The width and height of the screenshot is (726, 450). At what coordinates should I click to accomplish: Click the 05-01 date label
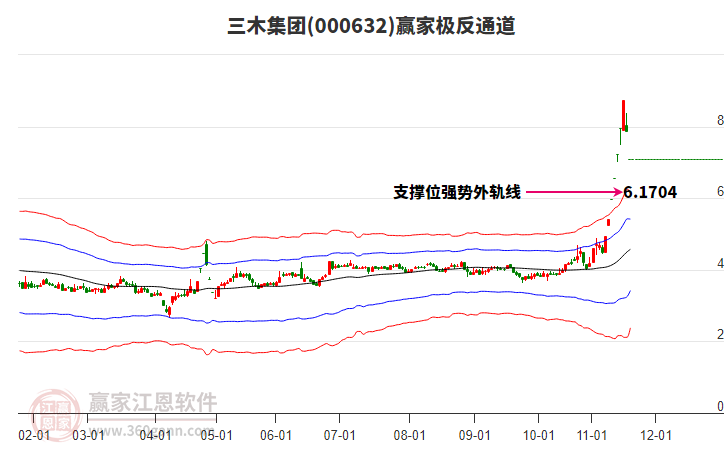click(216, 435)
